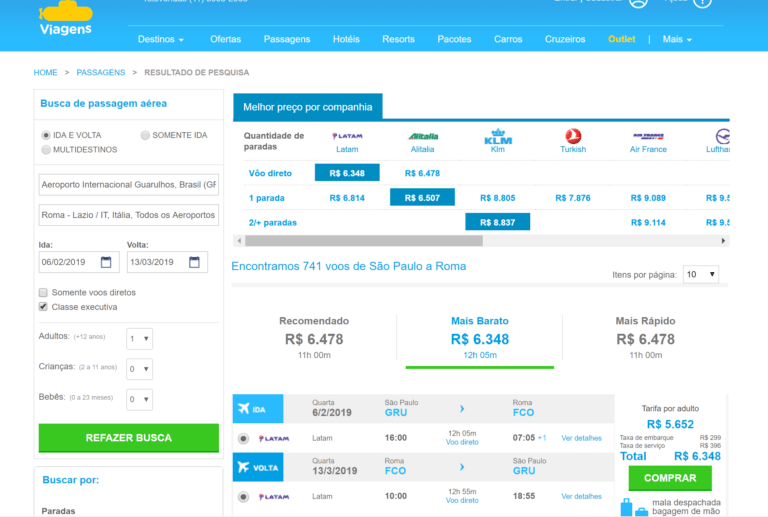Enable Somente voos diretos checkbox

point(43,292)
